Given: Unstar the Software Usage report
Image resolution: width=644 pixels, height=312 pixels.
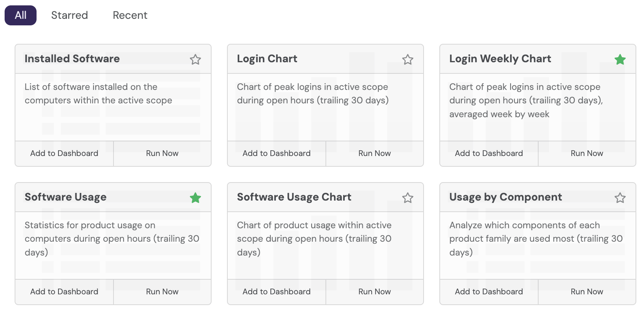Looking at the screenshot, I should (195, 198).
